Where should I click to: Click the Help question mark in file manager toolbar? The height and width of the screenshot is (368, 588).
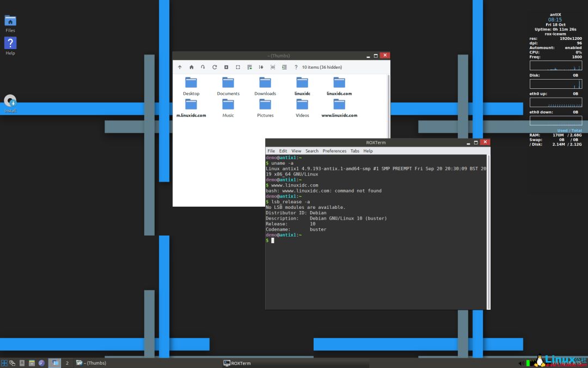[x=296, y=67]
